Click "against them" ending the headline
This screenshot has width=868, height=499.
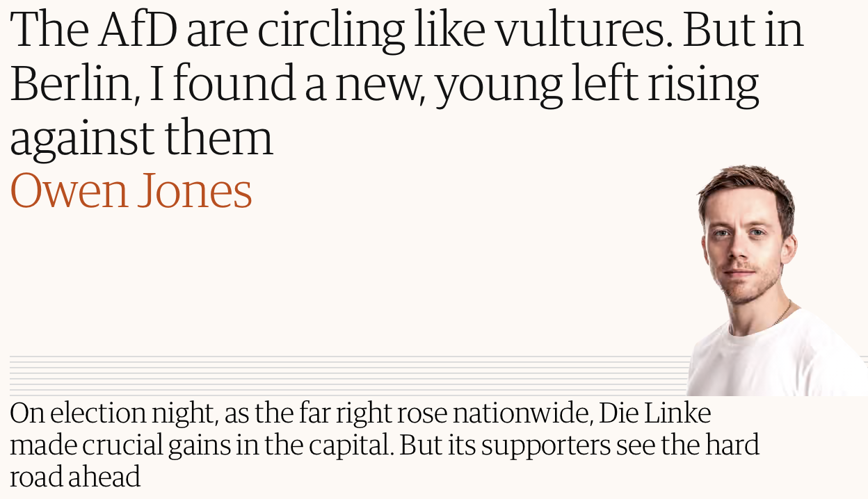pyautogui.click(x=141, y=138)
